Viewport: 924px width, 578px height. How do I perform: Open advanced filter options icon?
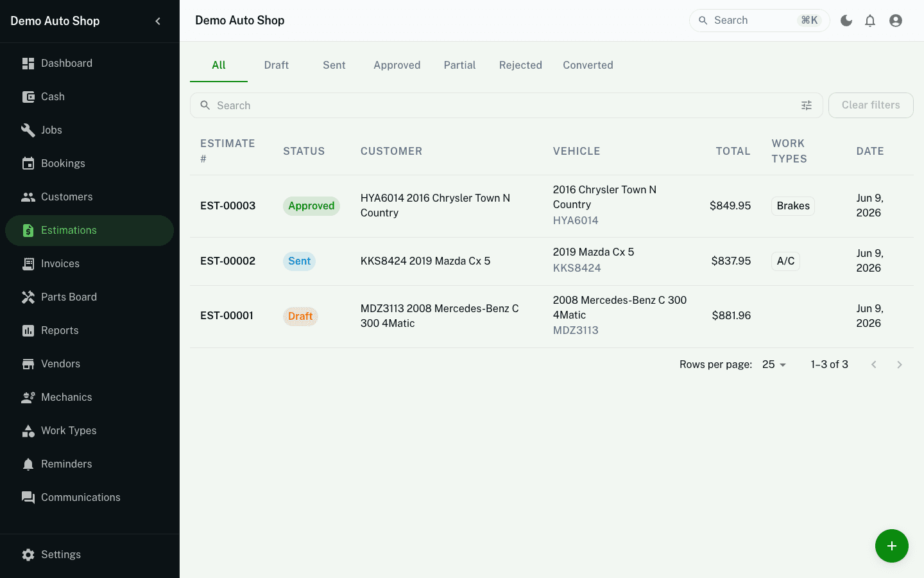807,105
